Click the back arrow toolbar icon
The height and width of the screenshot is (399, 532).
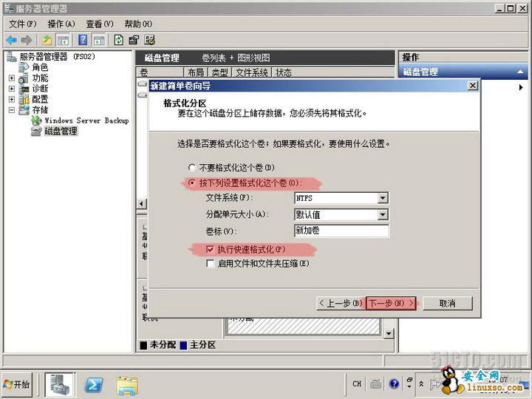11,40
